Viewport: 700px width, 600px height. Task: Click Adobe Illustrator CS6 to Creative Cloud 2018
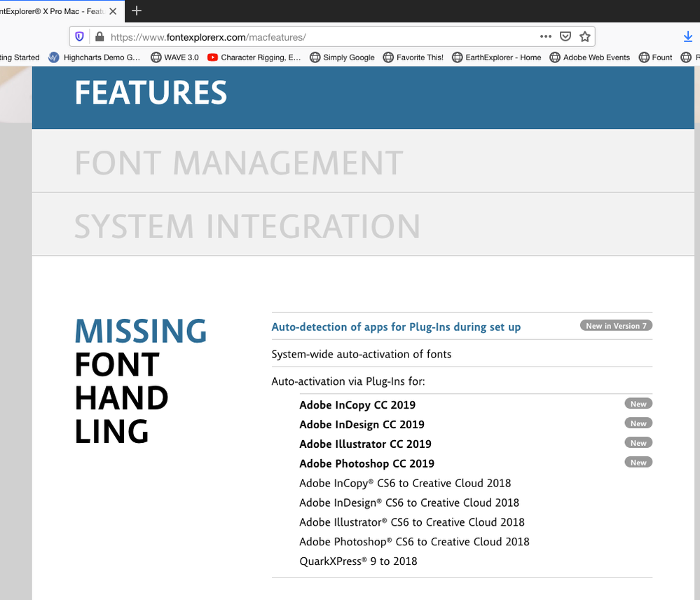411,522
